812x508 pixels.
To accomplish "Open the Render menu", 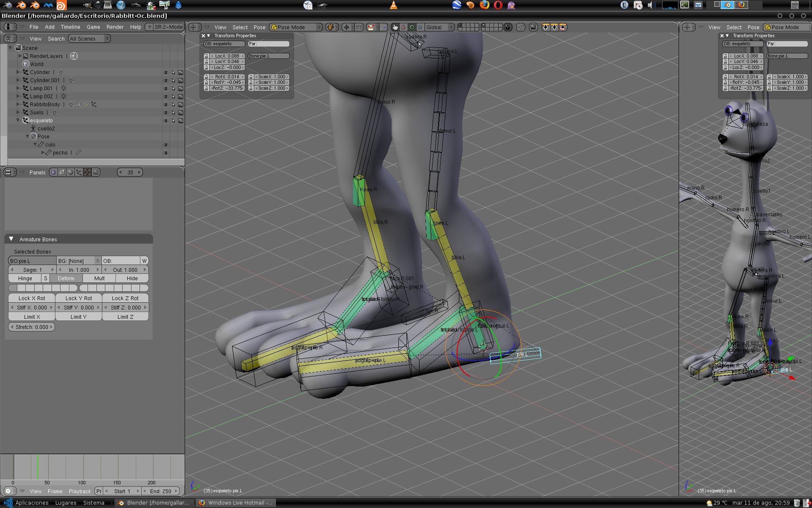I will point(115,27).
